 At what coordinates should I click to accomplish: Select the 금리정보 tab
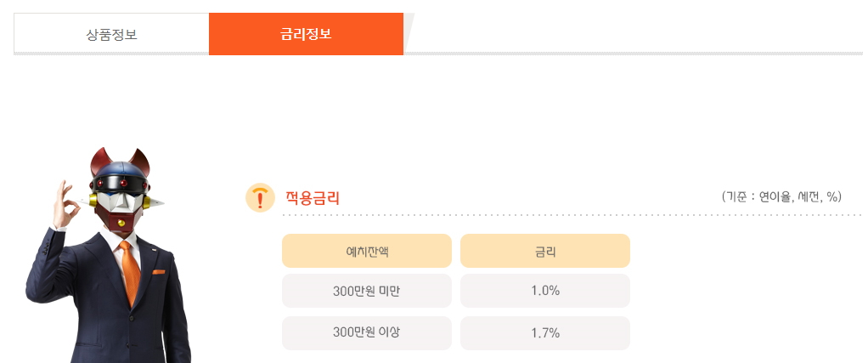click(x=306, y=35)
